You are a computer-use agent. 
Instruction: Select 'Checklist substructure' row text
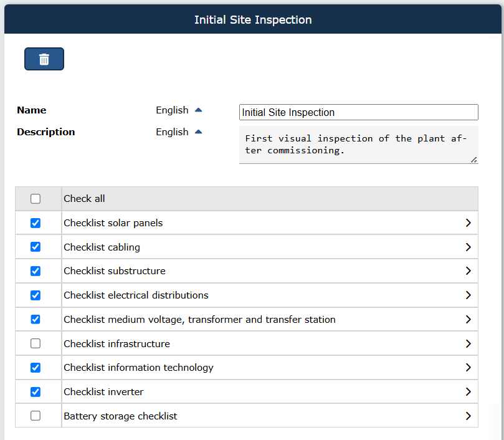(115, 271)
